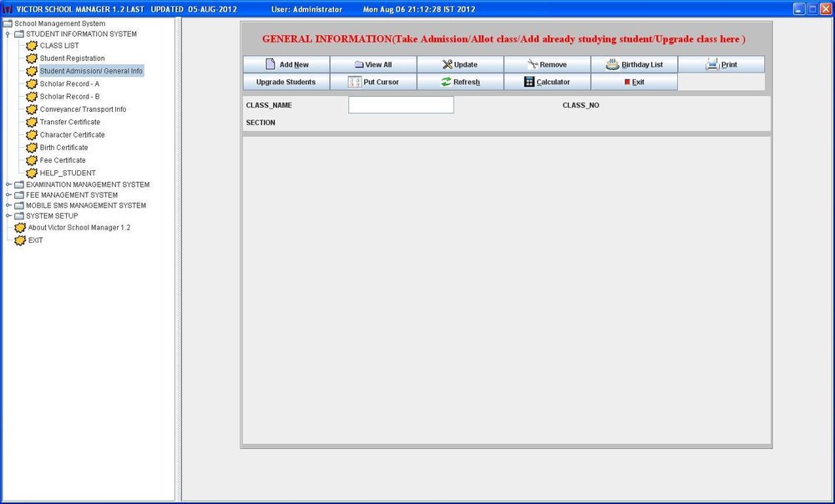This screenshot has width=835, height=504.
Task: Click the green Refresh arrows icon
Action: click(x=446, y=82)
